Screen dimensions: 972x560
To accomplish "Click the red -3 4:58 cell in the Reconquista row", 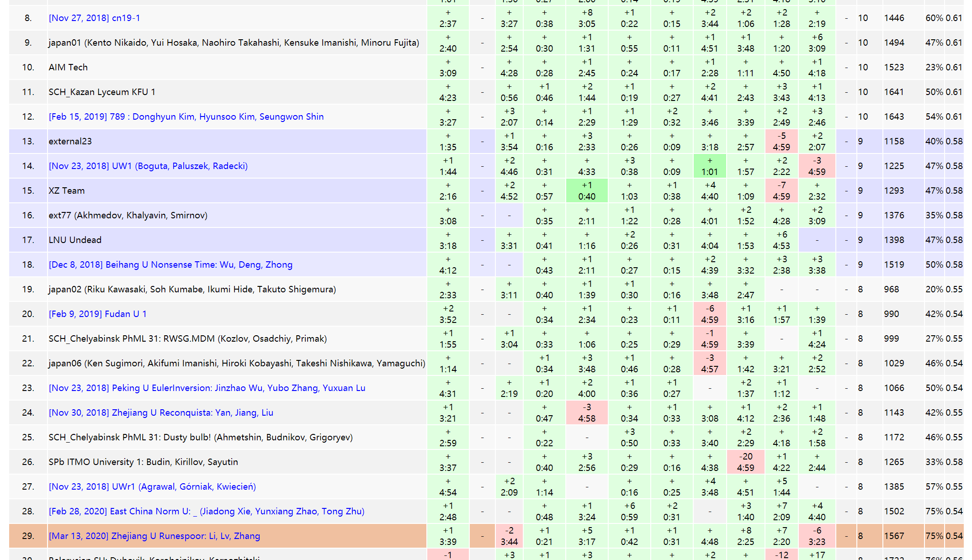I will pyautogui.click(x=587, y=412).
